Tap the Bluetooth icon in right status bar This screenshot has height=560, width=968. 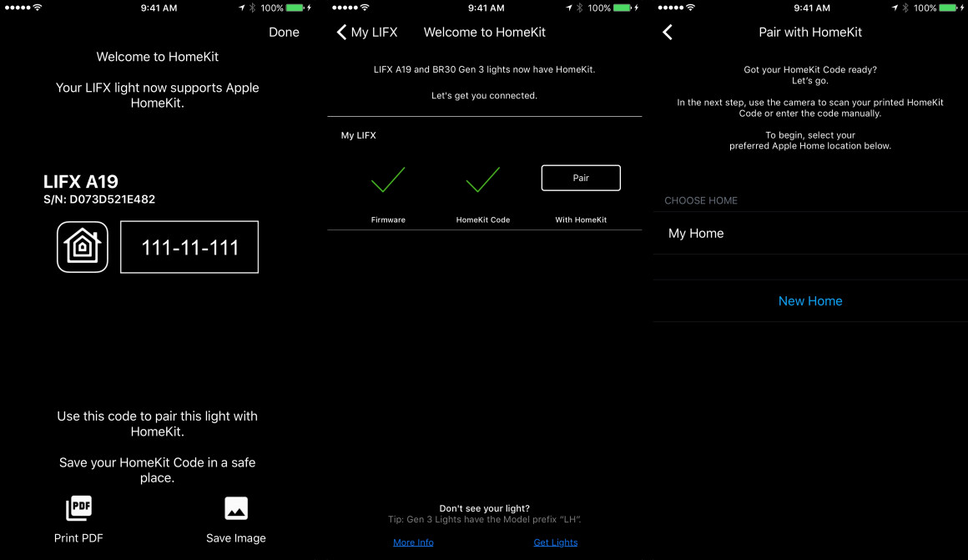(x=905, y=8)
